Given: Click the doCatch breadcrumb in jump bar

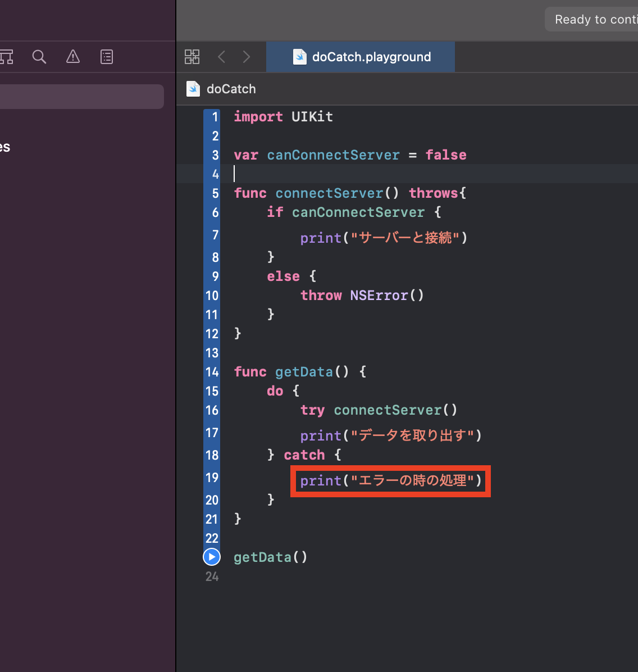Looking at the screenshot, I should (231, 89).
